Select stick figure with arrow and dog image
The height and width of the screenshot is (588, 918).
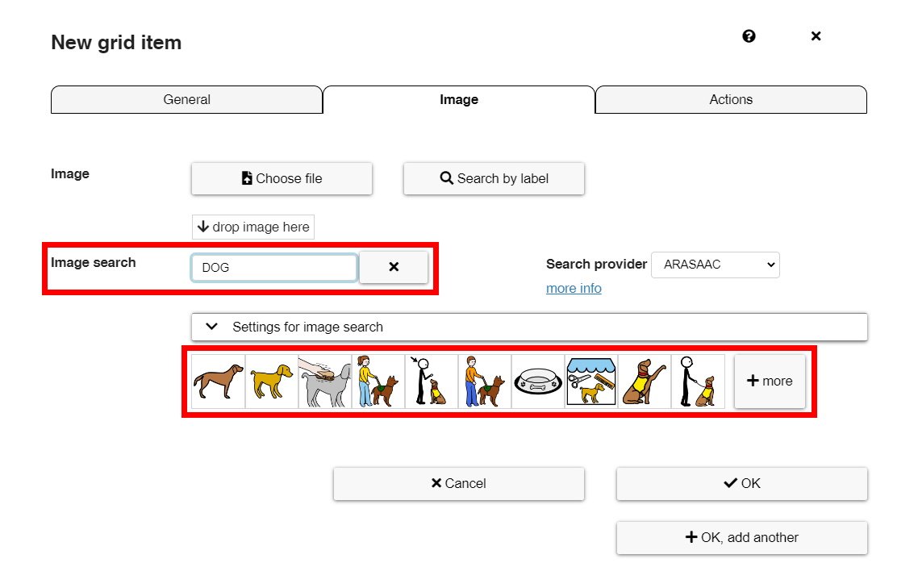click(x=432, y=382)
